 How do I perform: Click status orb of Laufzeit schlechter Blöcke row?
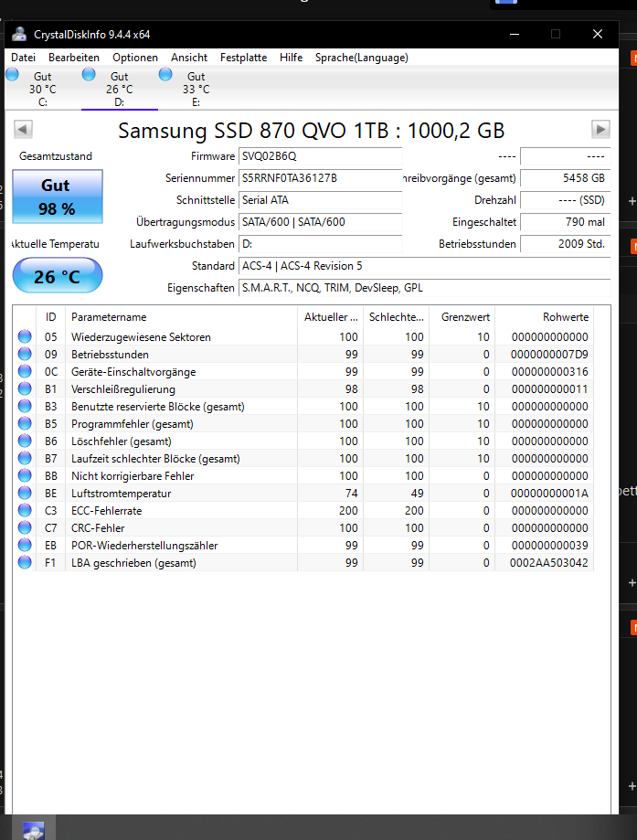(x=25, y=458)
